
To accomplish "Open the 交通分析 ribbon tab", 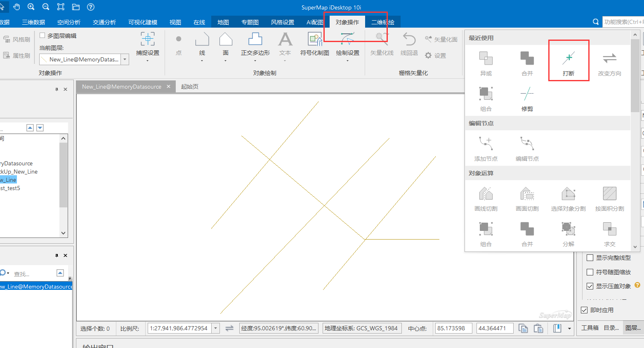I will tap(104, 22).
